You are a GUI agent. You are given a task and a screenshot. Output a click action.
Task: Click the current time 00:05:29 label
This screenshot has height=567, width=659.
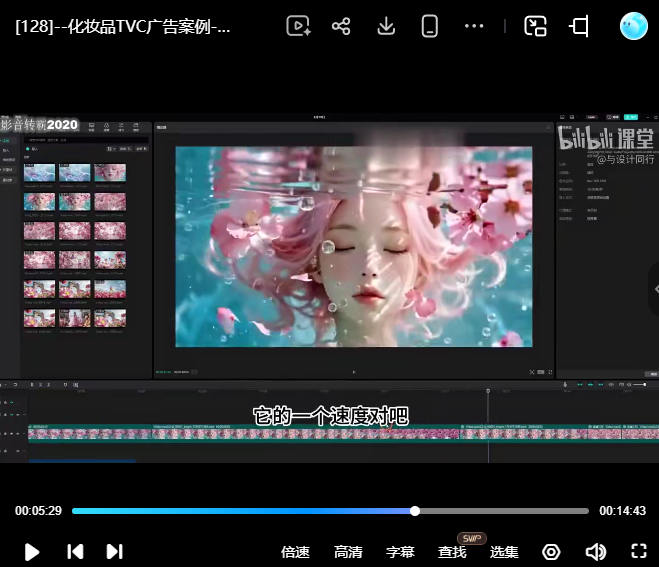pos(38,511)
